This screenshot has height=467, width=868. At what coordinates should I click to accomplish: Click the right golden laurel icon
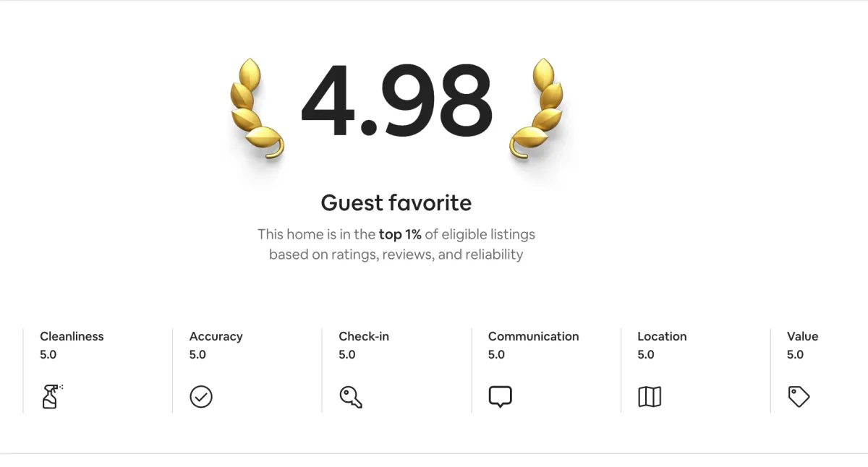[537, 108]
